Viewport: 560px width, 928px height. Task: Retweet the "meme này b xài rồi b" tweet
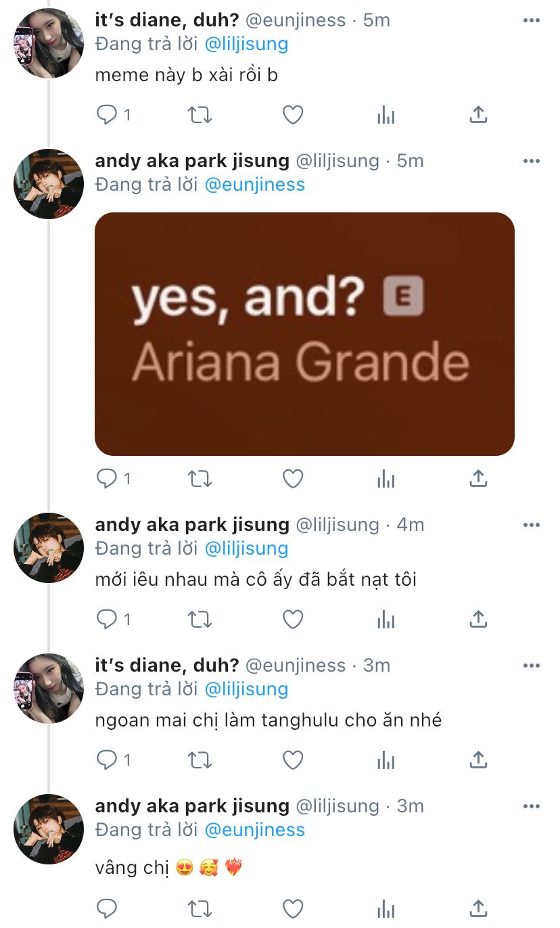click(200, 115)
